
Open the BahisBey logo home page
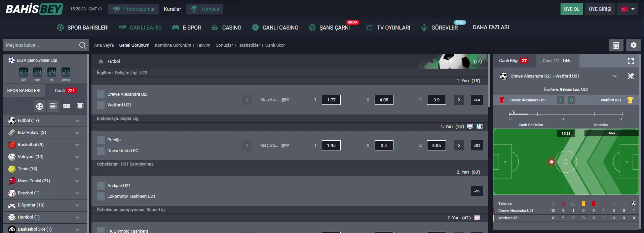click(34, 9)
